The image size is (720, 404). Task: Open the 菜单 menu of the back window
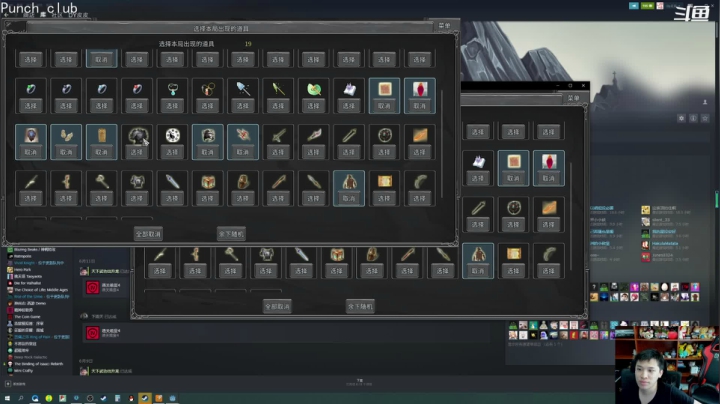pyautogui.click(x=574, y=98)
